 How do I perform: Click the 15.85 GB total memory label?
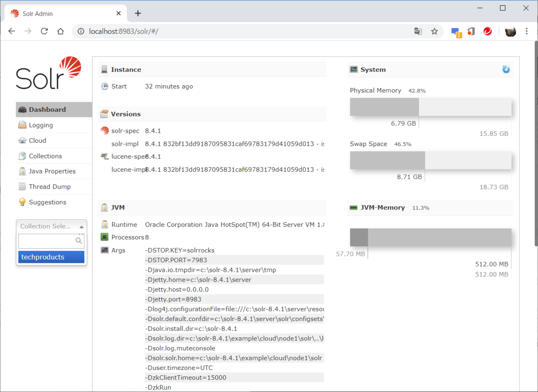494,134
